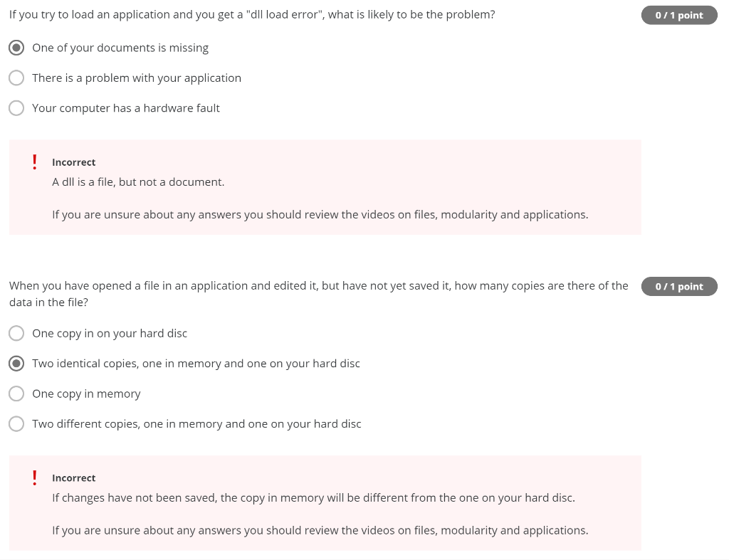
Task: Click the exclamation icon in first Incorrect box
Action: click(x=34, y=162)
